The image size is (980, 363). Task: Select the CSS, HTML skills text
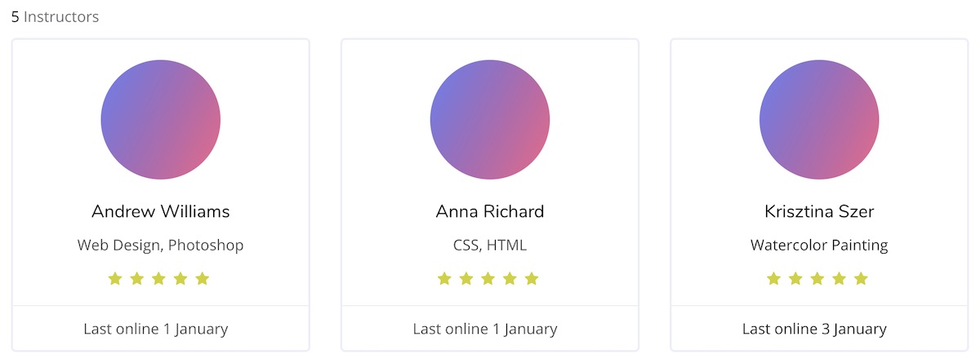point(490,245)
